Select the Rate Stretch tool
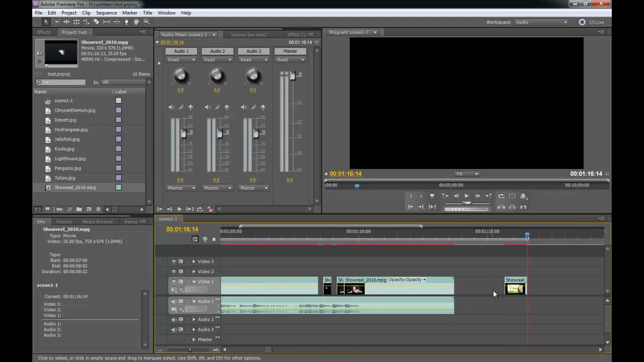Image resolution: width=644 pixels, height=362 pixels. coord(86,22)
